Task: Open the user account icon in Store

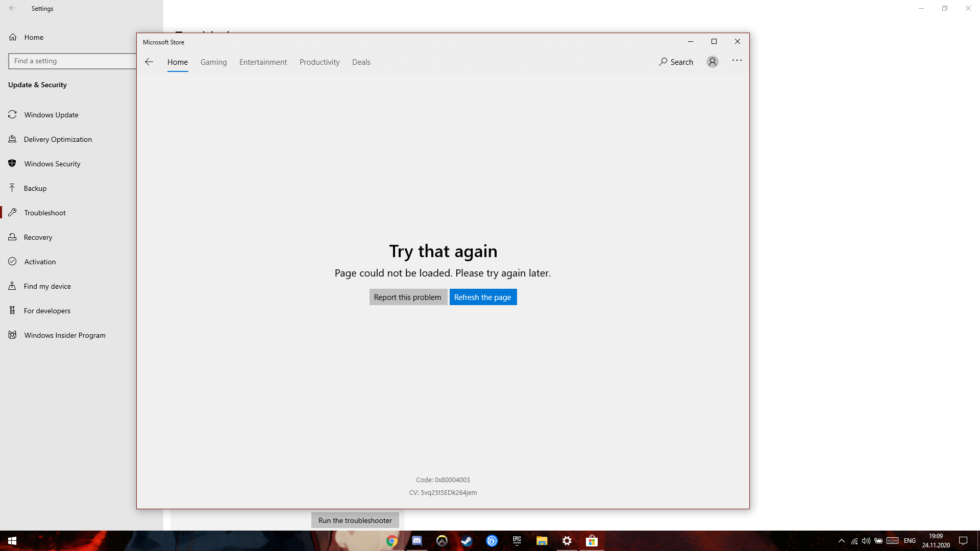Action: point(713,61)
